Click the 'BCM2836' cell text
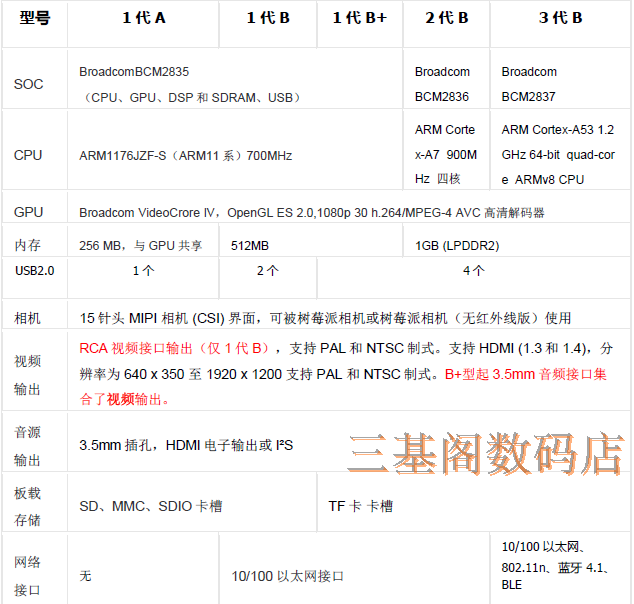The height and width of the screenshot is (604, 634). (x=442, y=97)
